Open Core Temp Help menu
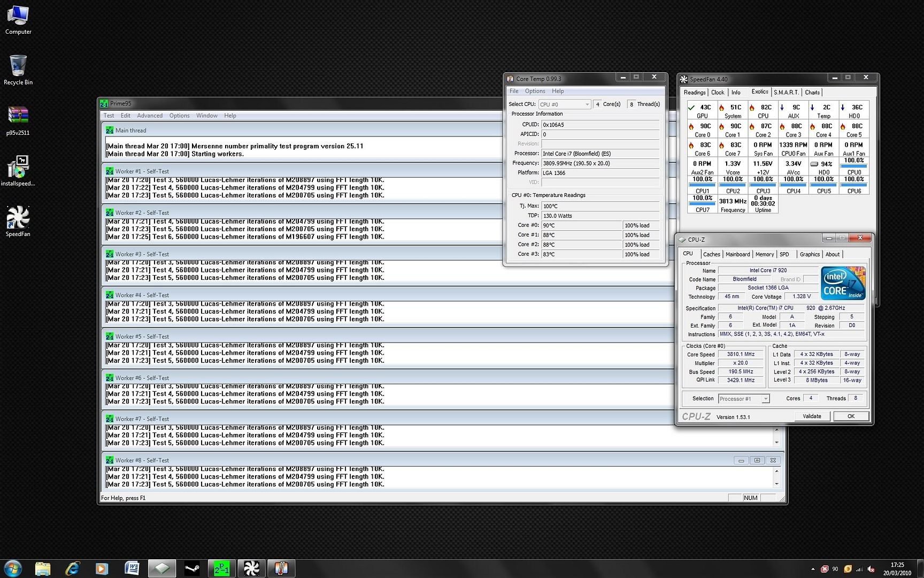The image size is (924, 578). tap(558, 91)
